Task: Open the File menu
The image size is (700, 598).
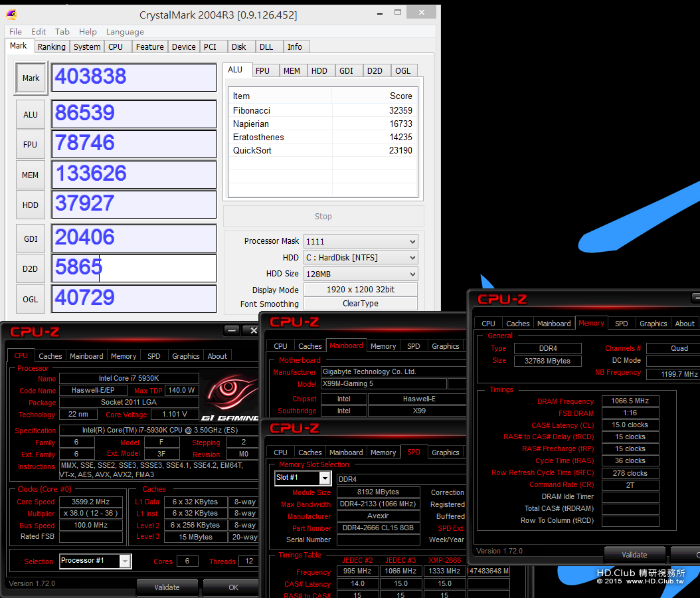Action: pyautogui.click(x=15, y=31)
